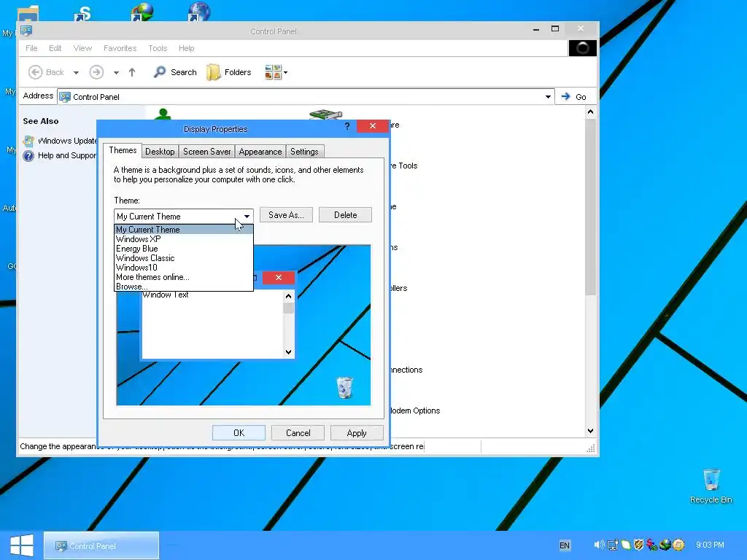Open the Views button dropdown arrow

click(285, 73)
